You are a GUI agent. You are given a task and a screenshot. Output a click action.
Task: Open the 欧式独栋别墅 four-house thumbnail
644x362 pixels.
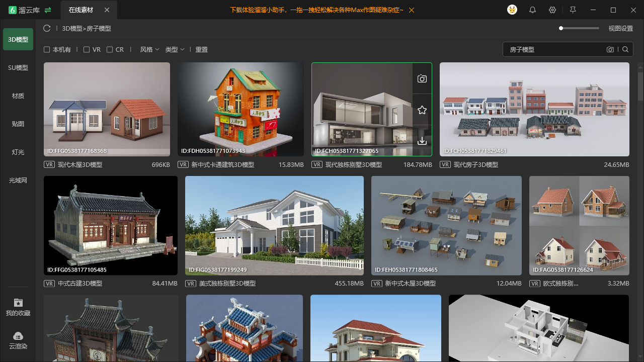(579, 225)
